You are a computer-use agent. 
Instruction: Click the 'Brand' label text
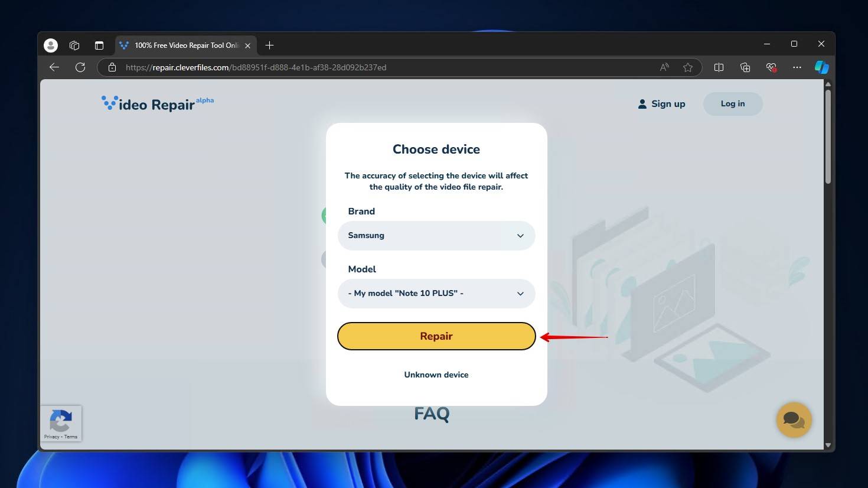361,212
